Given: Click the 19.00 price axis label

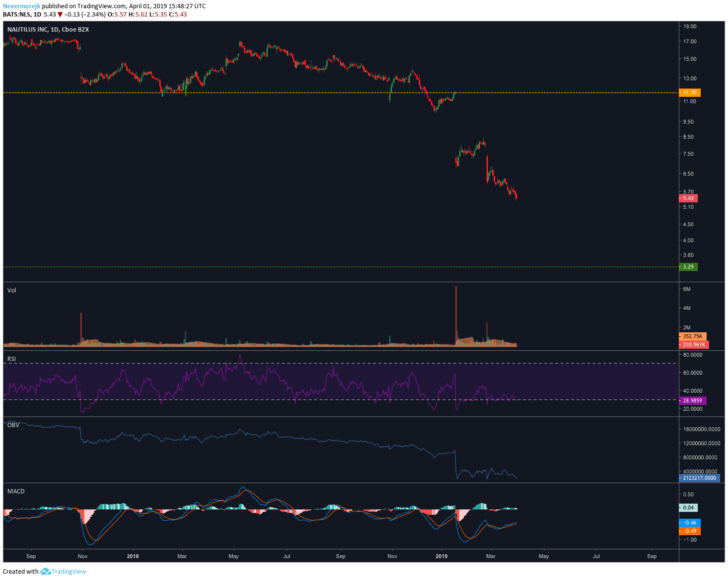Looking at the screenshot, I should [x=690, y=26].
